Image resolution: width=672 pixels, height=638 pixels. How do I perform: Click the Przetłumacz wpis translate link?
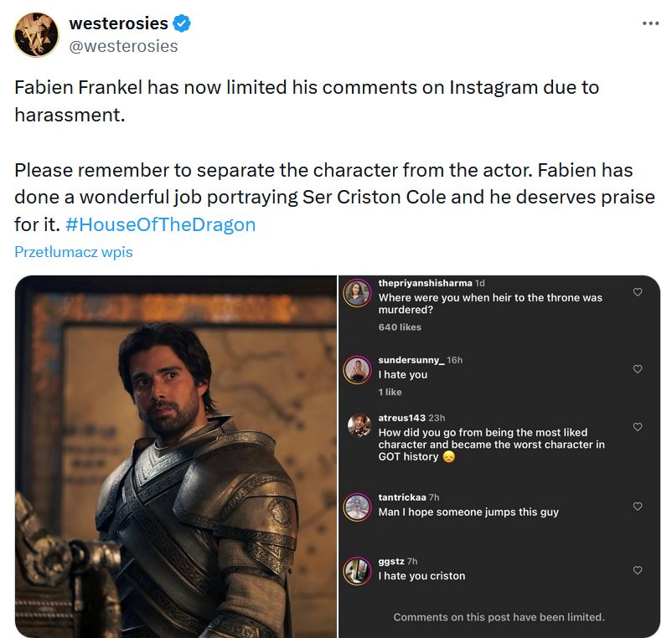pyautogui.click(x=74, y=251)
